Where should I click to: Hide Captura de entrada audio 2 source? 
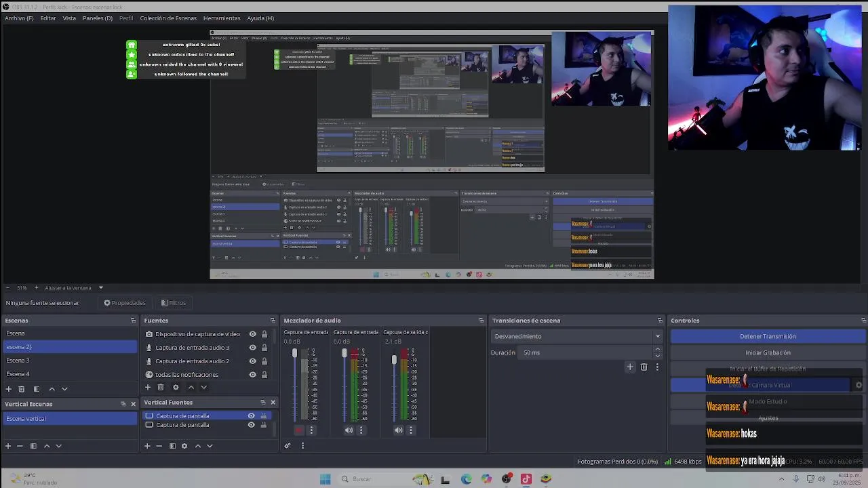point(253,361)
